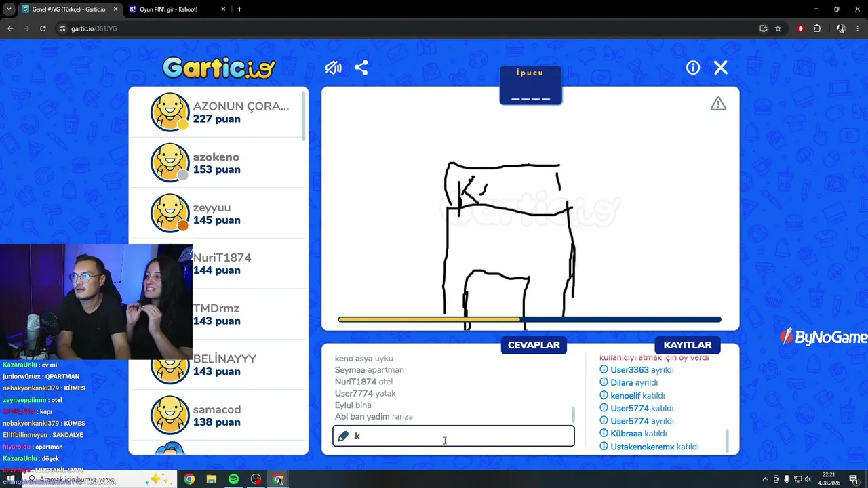Click the "153 puan" score
This screenshot has height=488, width=868.
216,169
